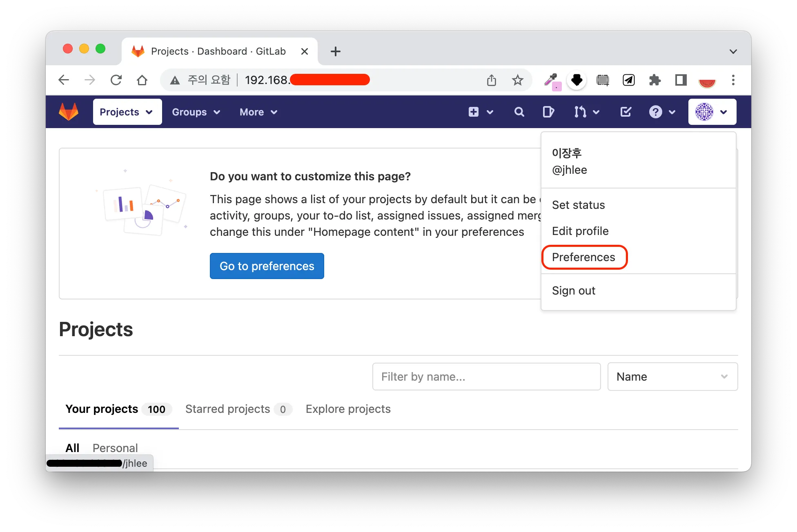Open the To-Do list checkmark icon

point(626,112)
